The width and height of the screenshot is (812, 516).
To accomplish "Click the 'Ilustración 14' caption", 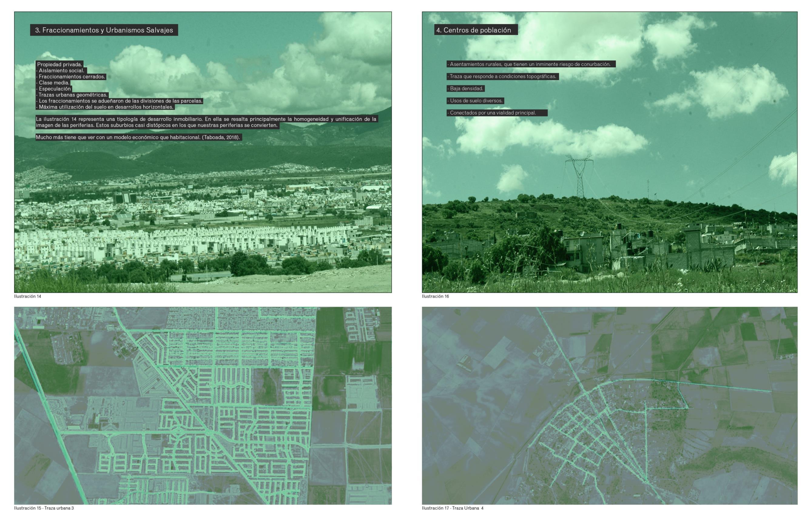I will coord(28,296).
